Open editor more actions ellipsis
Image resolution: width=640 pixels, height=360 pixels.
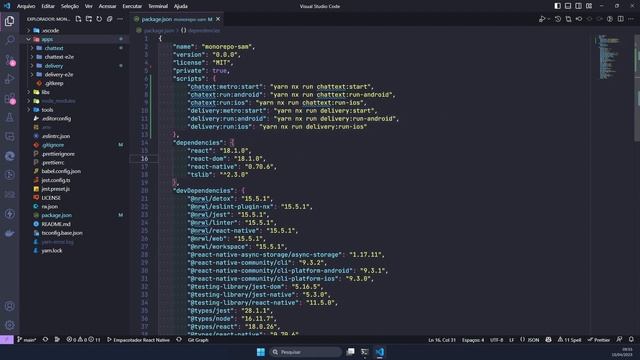[x=631, y=19]
